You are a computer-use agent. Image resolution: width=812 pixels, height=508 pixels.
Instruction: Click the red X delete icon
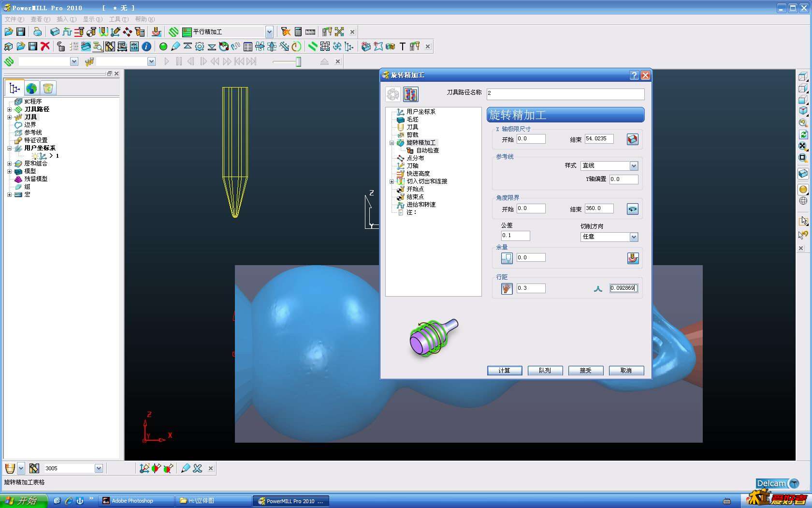[45, 46]
